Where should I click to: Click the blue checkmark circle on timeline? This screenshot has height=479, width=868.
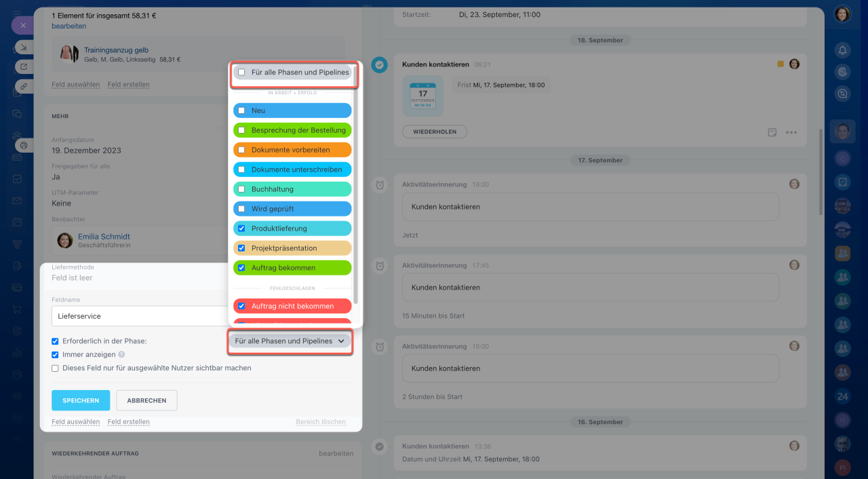(x=380, y=64)
